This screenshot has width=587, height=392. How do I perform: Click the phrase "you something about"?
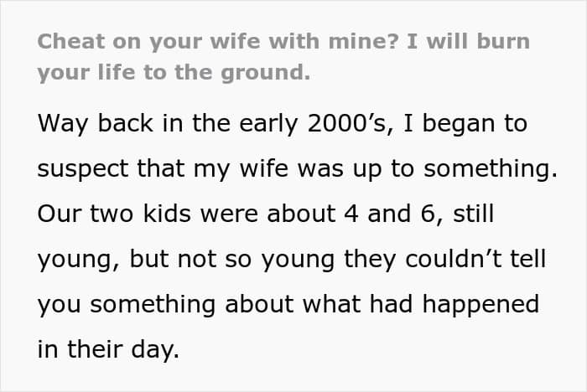[165, 305]
